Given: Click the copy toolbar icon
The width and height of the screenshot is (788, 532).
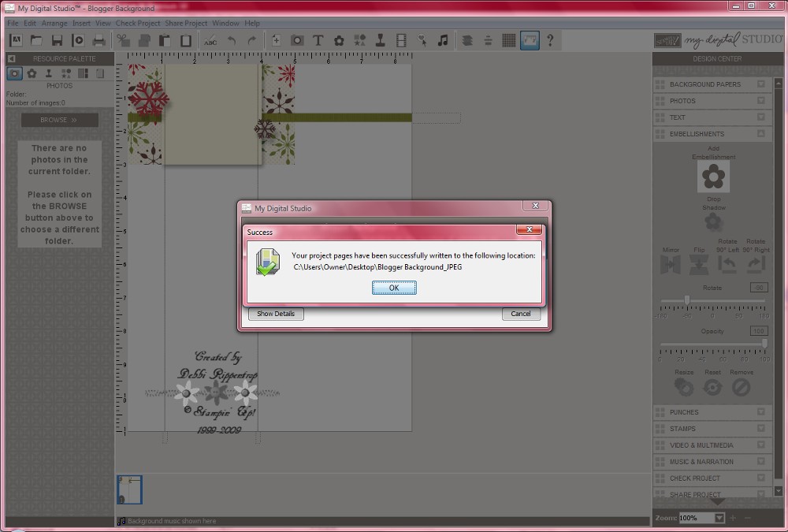Looking at the screenshot, I should [144, 40].
